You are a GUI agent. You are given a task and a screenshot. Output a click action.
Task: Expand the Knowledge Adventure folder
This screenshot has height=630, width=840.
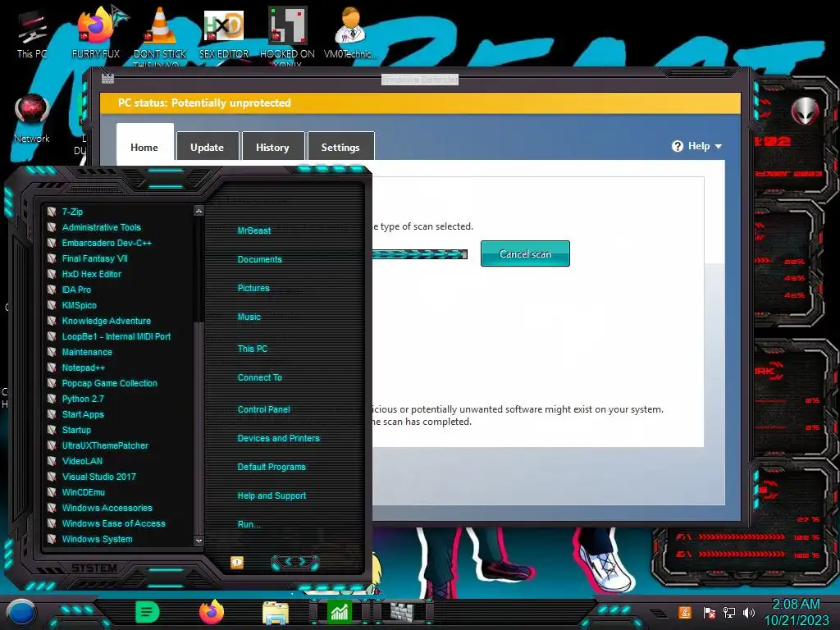tap(106, 321)
